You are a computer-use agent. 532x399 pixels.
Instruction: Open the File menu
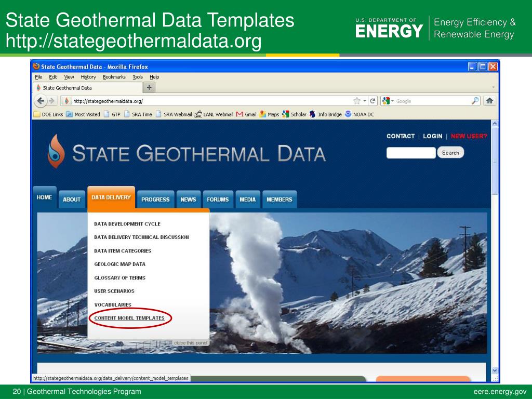click(x=38, y=77)
